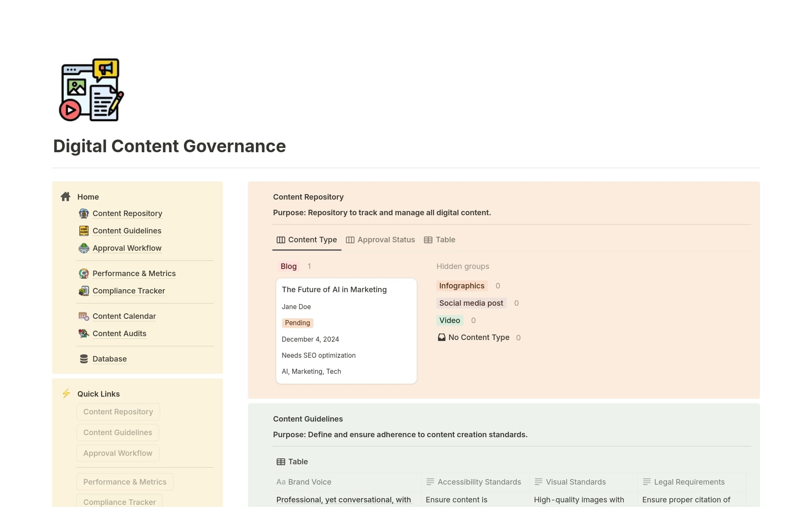
Task: Switch to the Table view tab
Action: 439,240
